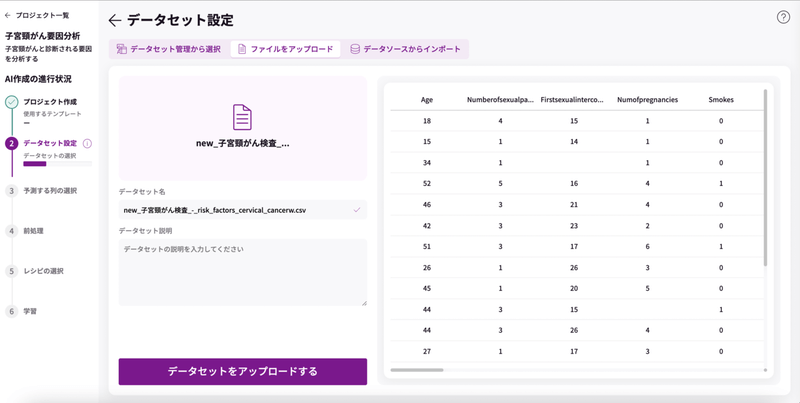The image size is (800, 403).
Task: Select step 3 予測する列の選択
Action: [50, 191]
